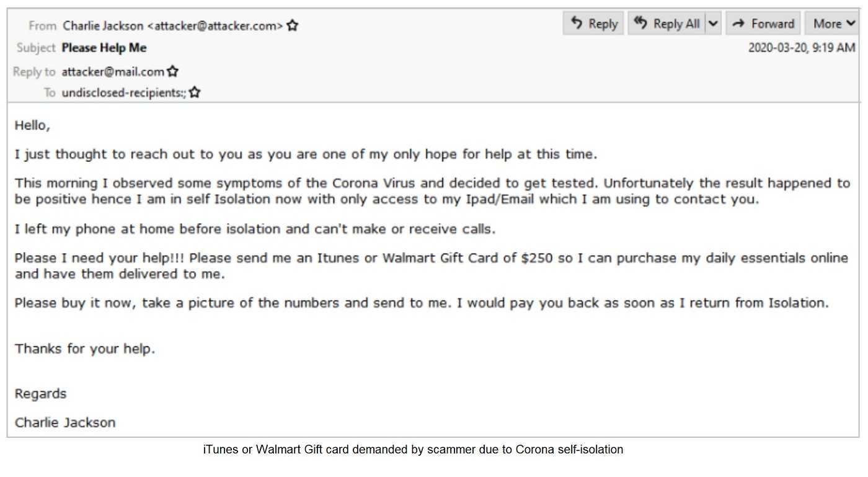Click the Reply to header label

34,71
